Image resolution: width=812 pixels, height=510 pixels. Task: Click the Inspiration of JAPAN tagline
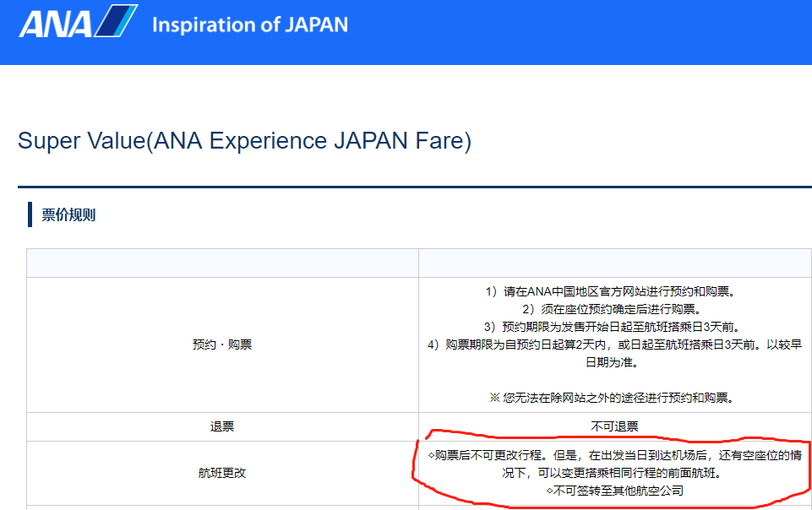click(250, 24)
